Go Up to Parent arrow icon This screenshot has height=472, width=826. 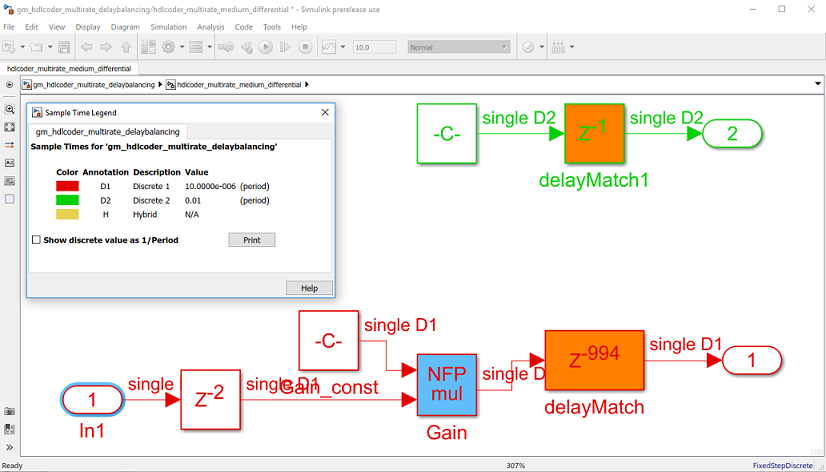point(125,47)
